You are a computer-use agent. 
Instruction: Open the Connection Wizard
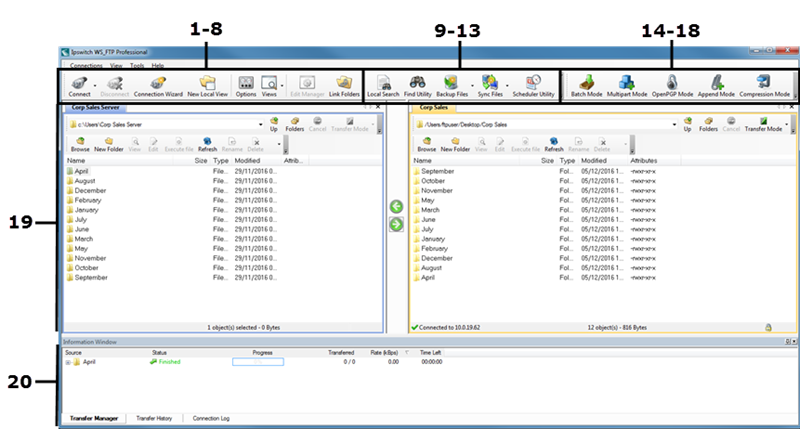(158, 86)
